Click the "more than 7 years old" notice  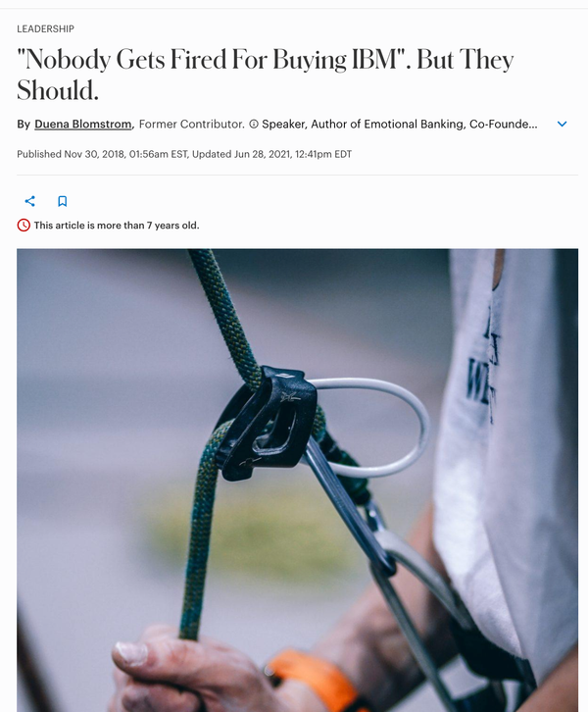click(117, 226)
